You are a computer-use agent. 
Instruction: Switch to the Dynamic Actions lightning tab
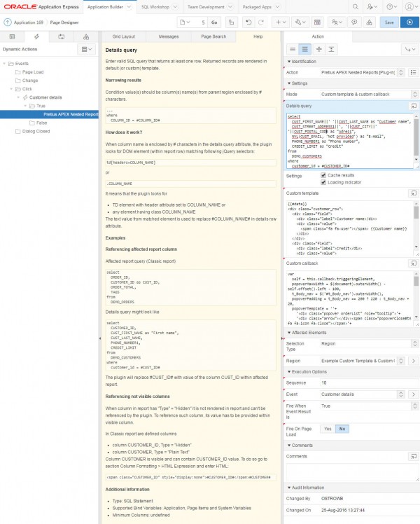pos(36,36)
